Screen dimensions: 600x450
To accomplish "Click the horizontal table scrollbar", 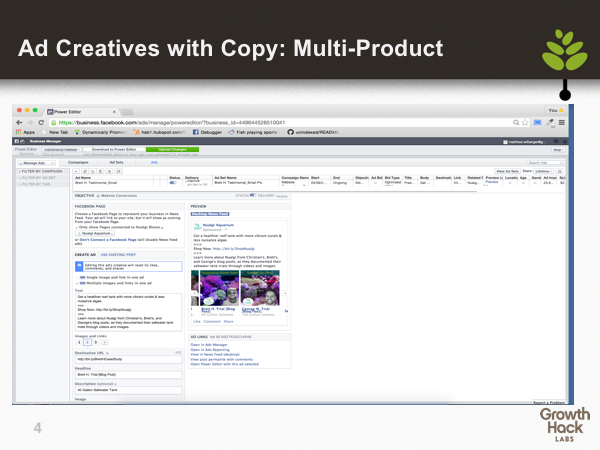I will [x=276, y=191].
